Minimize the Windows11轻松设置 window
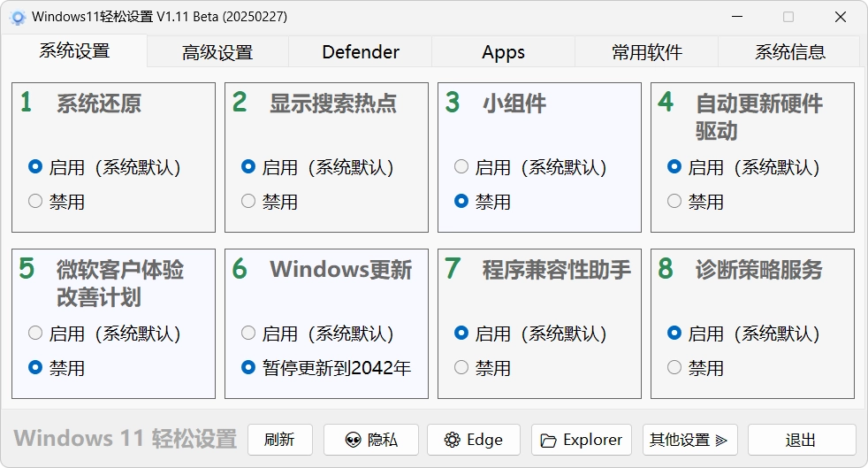 click(737, 17)
